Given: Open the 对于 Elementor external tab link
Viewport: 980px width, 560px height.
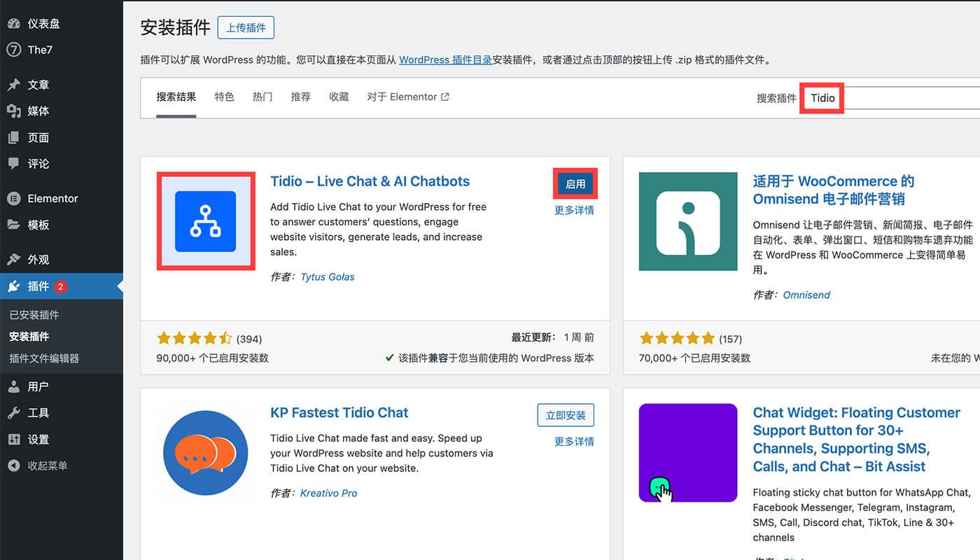Looking at the screenshot, I should 407,97.
